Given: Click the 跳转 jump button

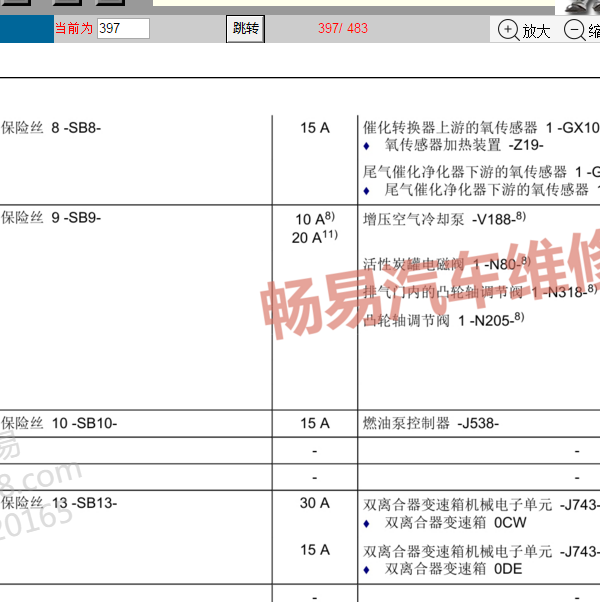Looking at the screenshot, I should (x=245, y=29).
